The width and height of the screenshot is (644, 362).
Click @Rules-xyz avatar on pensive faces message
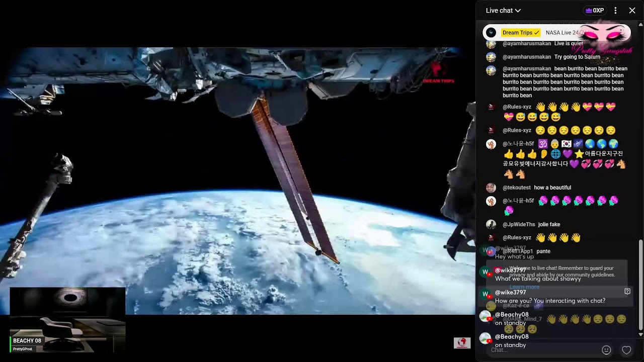pos(491,130)
